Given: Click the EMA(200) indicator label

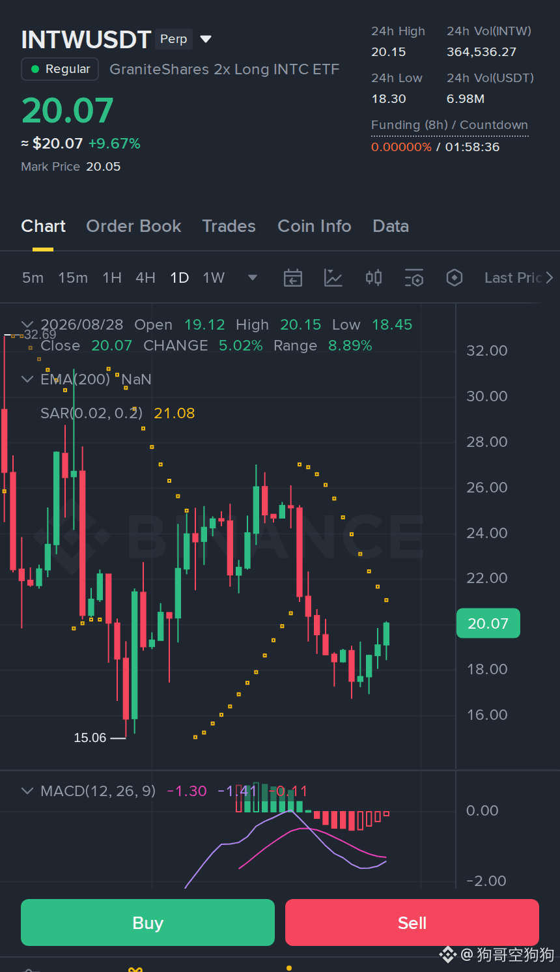Looking at the screenshot, I should pos(75,379).
